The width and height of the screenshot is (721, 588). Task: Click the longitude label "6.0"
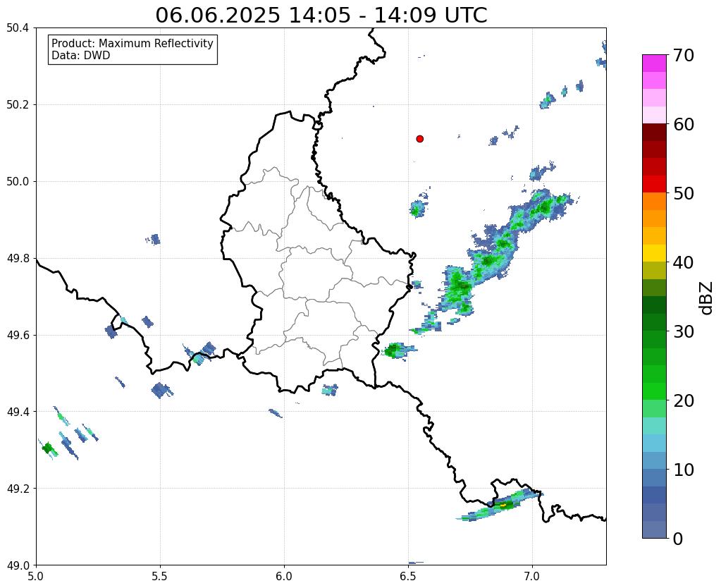tap(284, 576)
